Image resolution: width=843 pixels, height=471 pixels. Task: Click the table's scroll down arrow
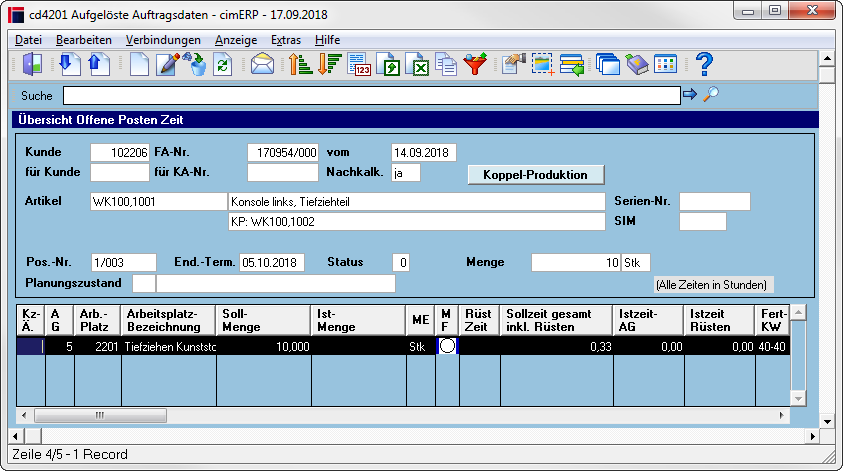pyautogui.click(x=798, y=398)
